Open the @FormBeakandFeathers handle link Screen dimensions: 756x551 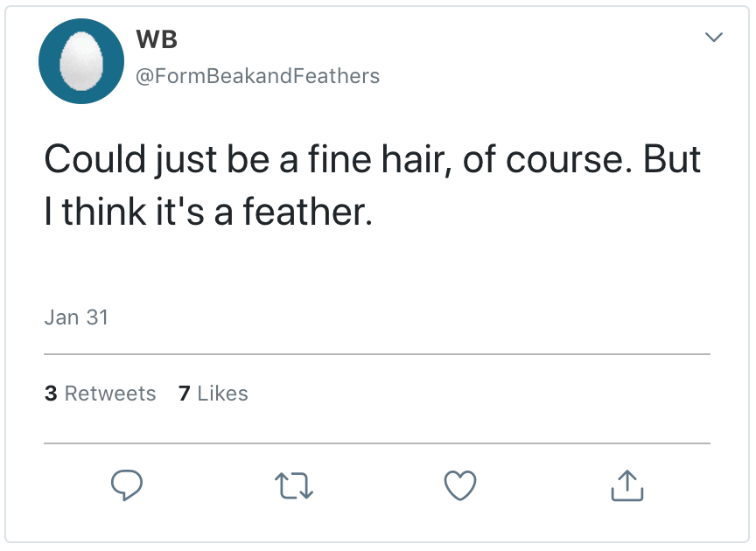[x=257, y=76]
